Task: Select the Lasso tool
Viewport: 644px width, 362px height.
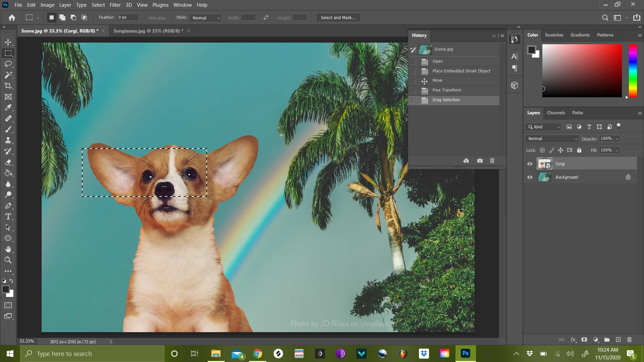Action: (8, 64)
